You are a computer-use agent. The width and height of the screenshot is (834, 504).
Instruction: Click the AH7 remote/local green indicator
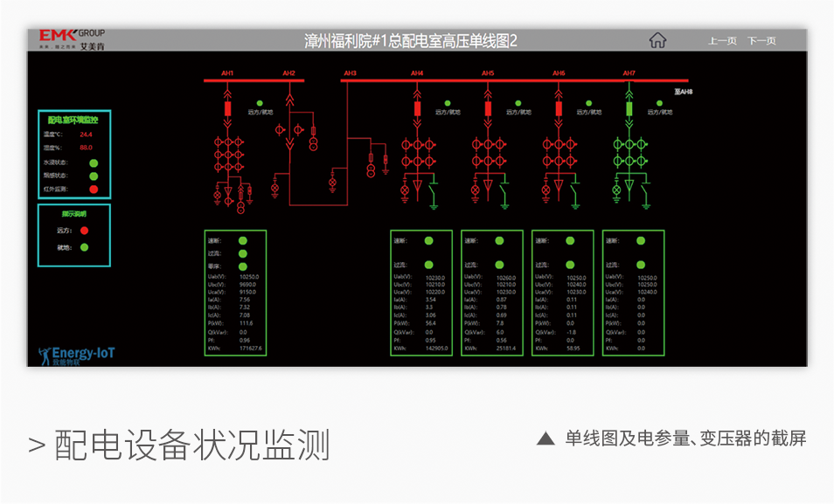click(659, 103)
